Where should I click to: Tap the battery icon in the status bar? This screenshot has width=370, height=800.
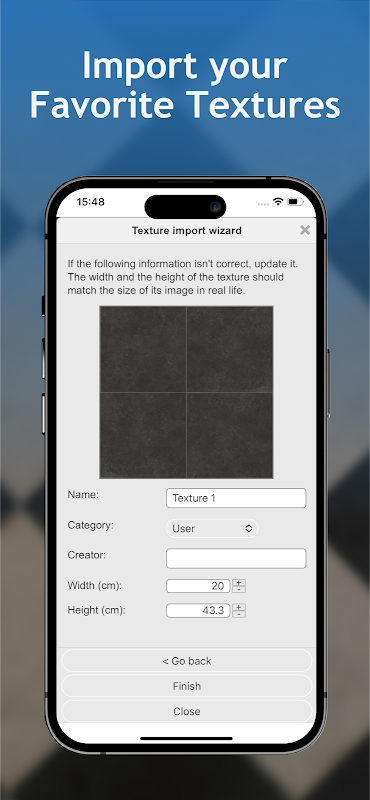click(295, 202)
